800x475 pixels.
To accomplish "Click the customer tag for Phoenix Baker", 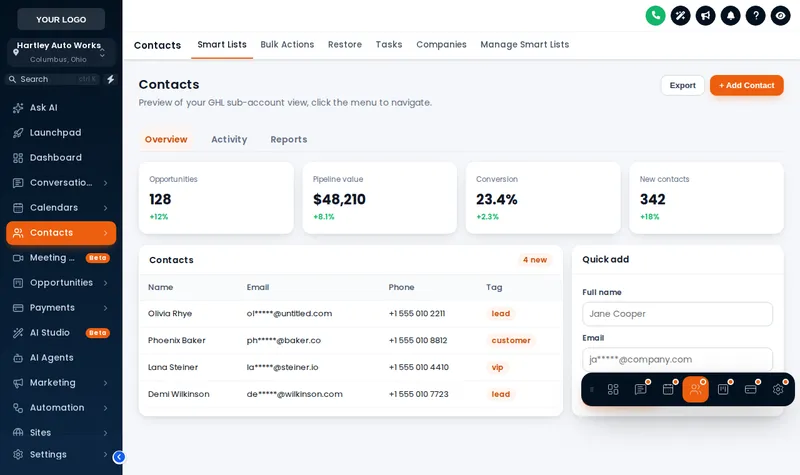I will click(x=511, y=340).
